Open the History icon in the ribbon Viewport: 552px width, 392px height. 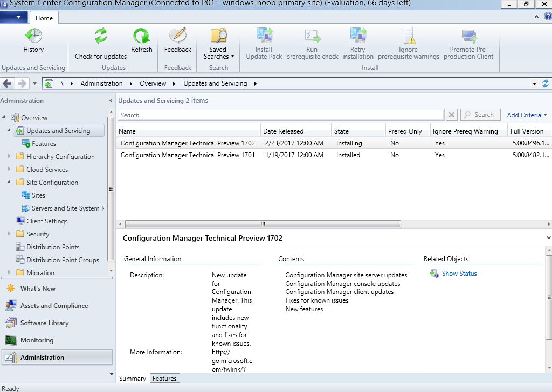(33, 36)
